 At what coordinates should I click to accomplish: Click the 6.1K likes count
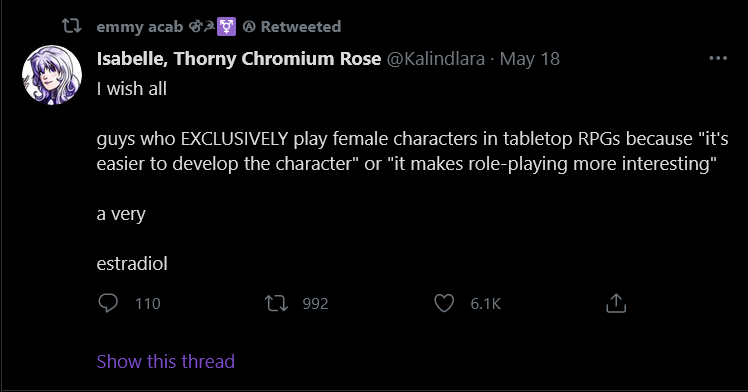[486, 304]
